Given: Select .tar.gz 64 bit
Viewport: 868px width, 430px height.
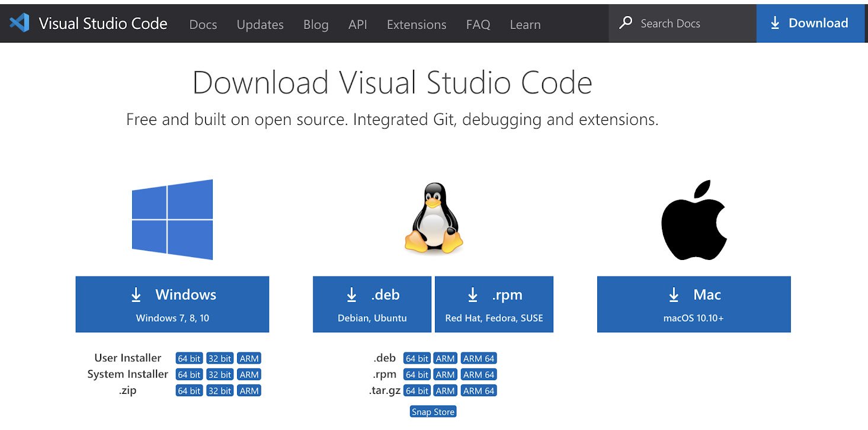Looking at the screenshot, I should (x=417, y=390).
